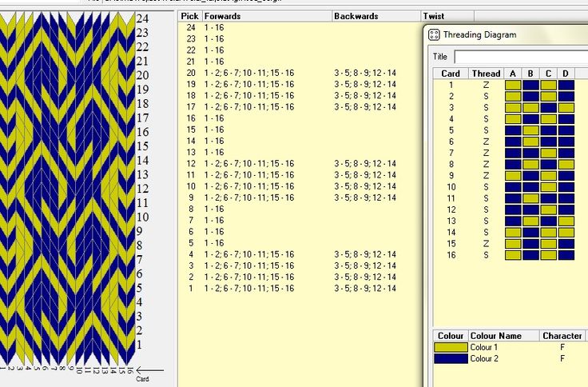The width and height of the screenshot is (588, 387).
Task: Toggle thread direction S for card 14
Action: pos(486,233)
